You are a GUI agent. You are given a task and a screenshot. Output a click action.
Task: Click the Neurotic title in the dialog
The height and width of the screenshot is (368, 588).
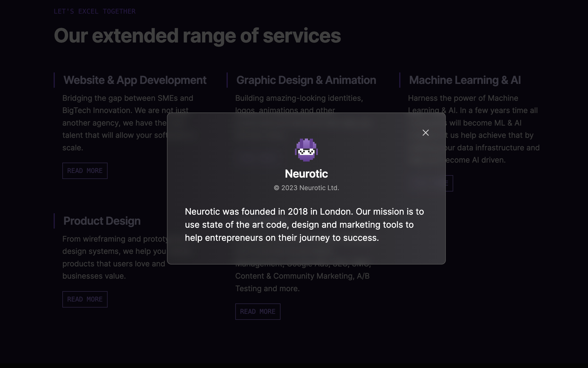tap(306, 174)
